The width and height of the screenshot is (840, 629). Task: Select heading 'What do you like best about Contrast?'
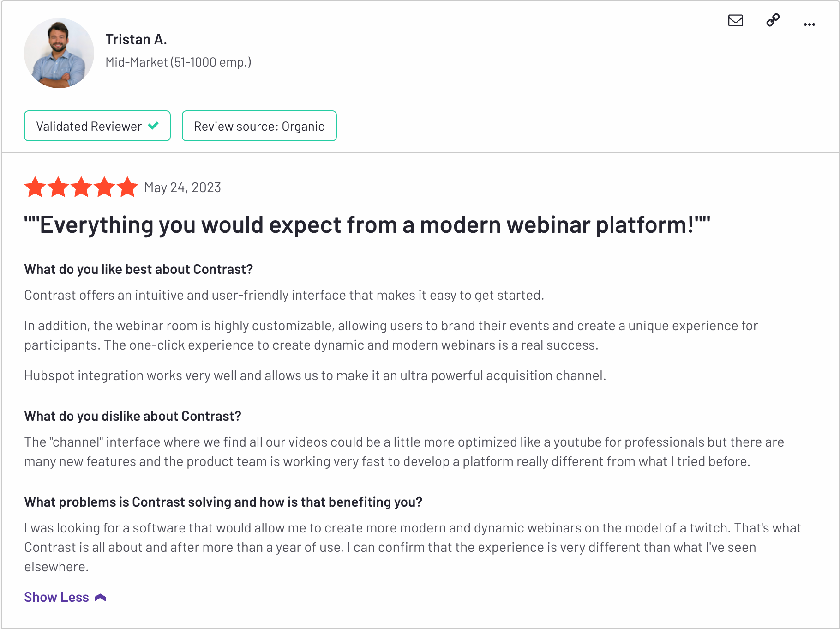click(138, 269)
